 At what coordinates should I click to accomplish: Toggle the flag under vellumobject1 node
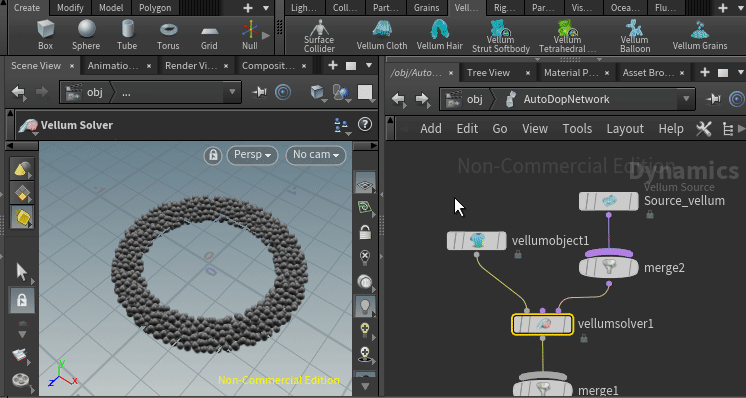click(x=518, y=255)
